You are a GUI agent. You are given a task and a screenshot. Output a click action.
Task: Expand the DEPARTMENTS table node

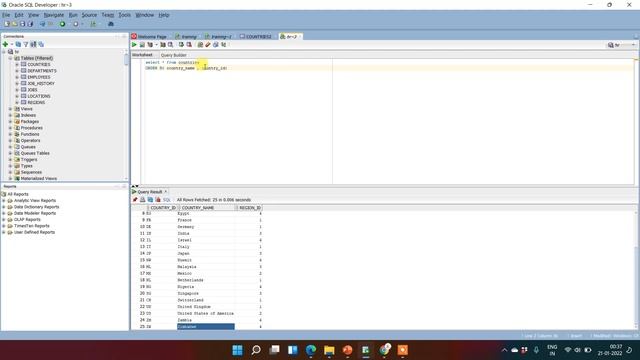click(17, 71)
